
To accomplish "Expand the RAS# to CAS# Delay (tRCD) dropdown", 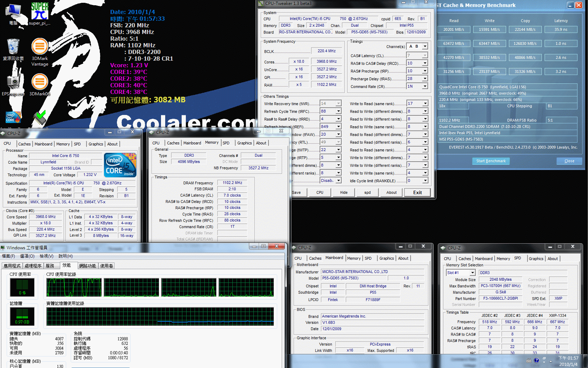I will pos(425,63).
